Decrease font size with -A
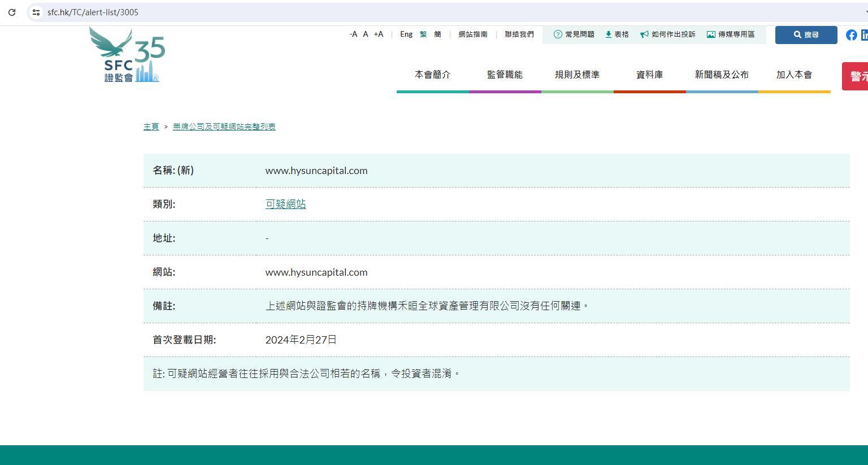Screen dimensions: 868x465 (353, 34)
